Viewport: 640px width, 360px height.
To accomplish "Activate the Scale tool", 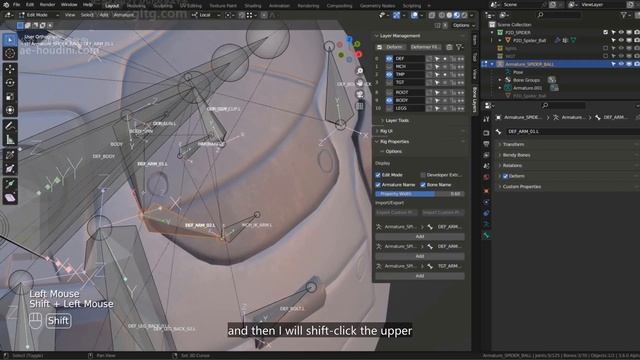I will point(10,97).
